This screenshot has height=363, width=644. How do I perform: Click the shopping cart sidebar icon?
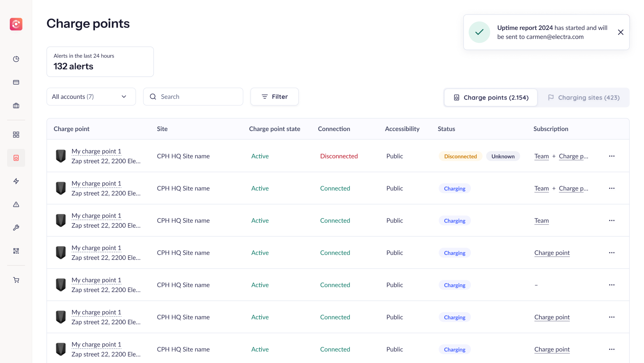coord(16,280)
